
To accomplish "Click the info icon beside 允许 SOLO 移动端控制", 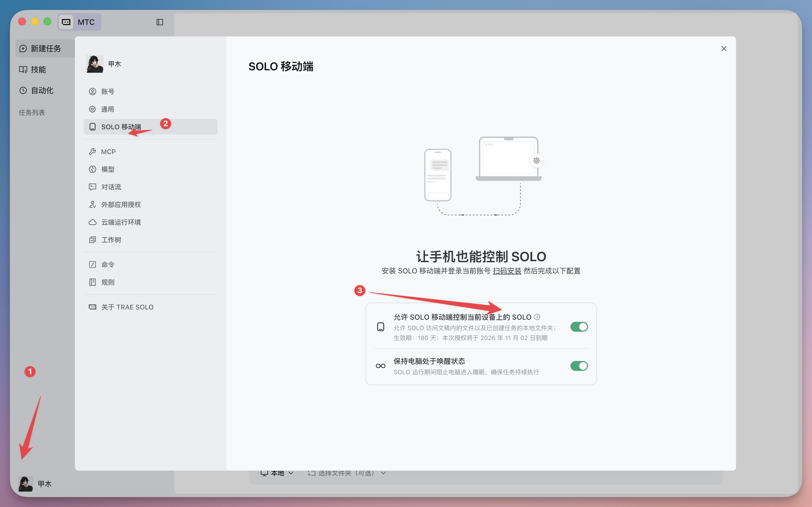I will [537, 317].
